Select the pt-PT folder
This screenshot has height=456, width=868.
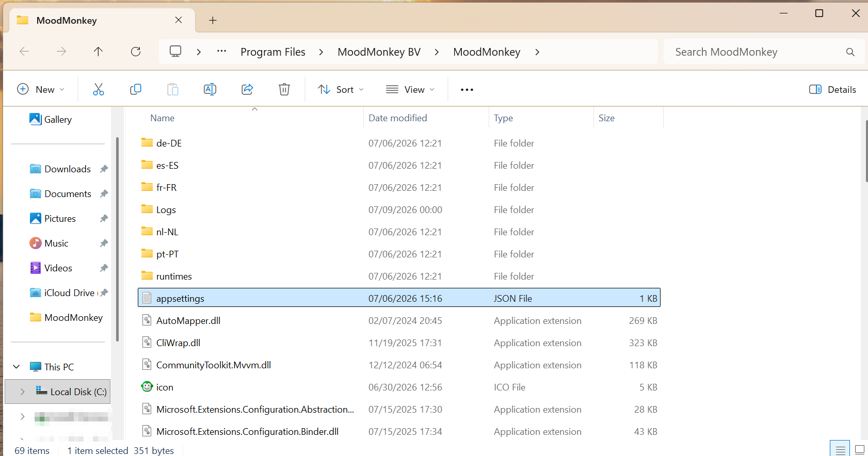399,254
